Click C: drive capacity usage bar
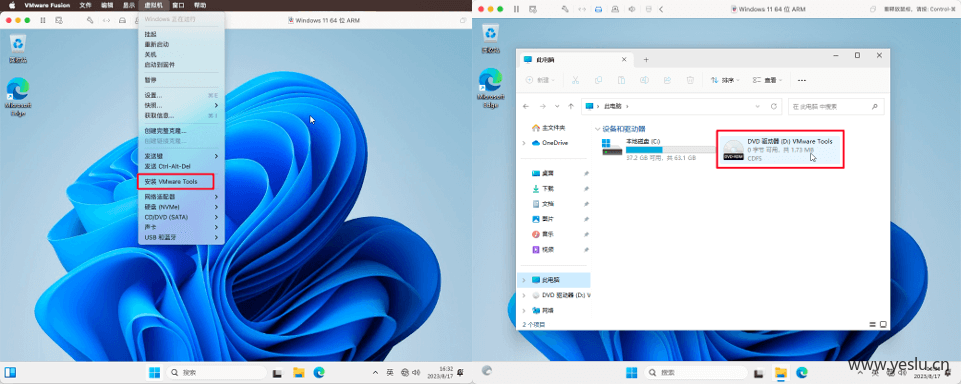 (x=670, y=149)
